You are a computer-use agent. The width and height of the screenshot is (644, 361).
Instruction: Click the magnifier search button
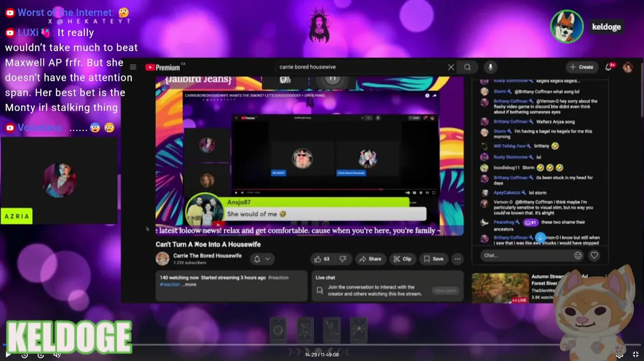[467, 67]
